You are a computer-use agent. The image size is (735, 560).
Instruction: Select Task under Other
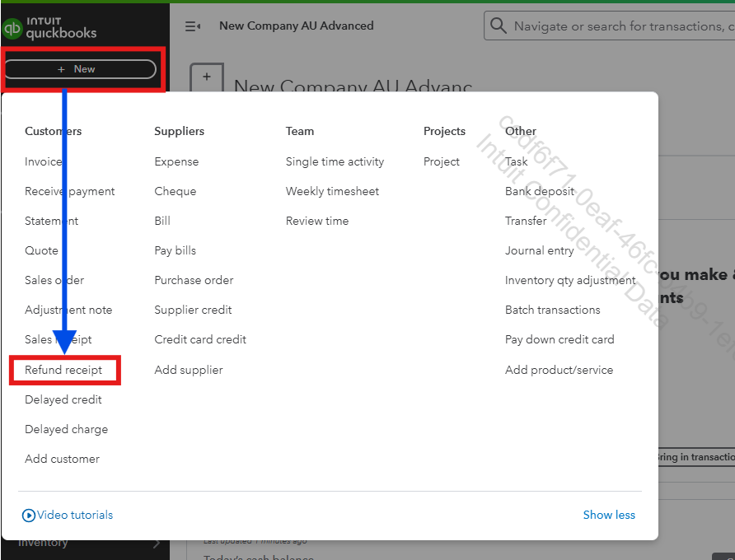tap(517, 161)
